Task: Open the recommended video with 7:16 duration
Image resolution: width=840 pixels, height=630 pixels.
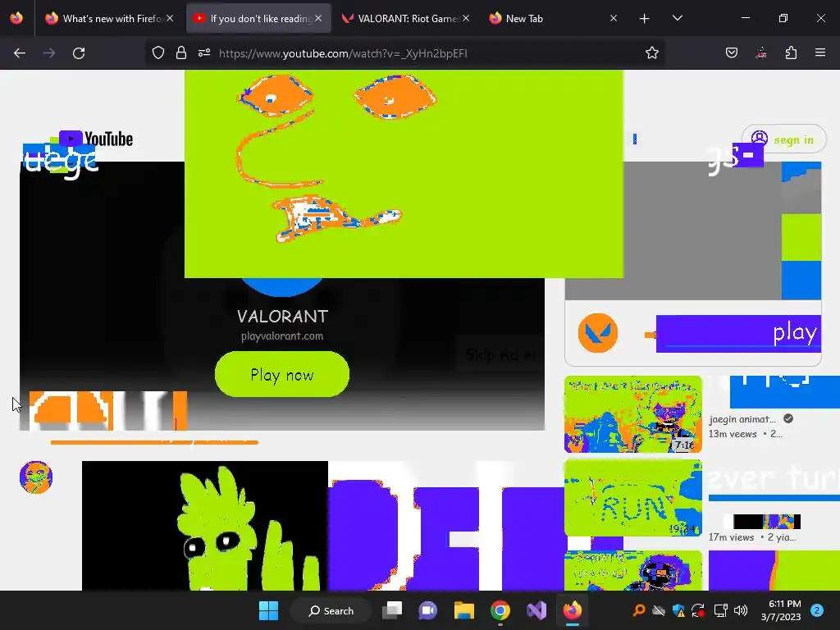Action: pos(632,414)
